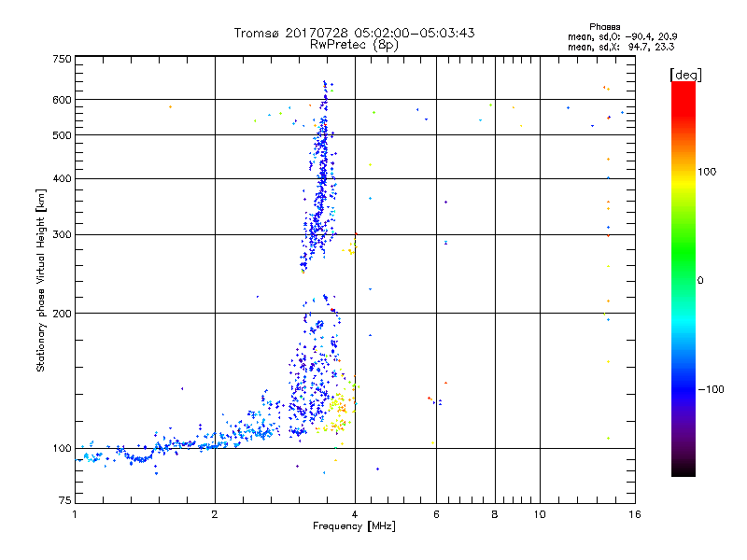This screenshot has height=560, width=747.
Task: Click the 'Stationary phase Virtual Height [km]' axis label
Action: point(41,280)
